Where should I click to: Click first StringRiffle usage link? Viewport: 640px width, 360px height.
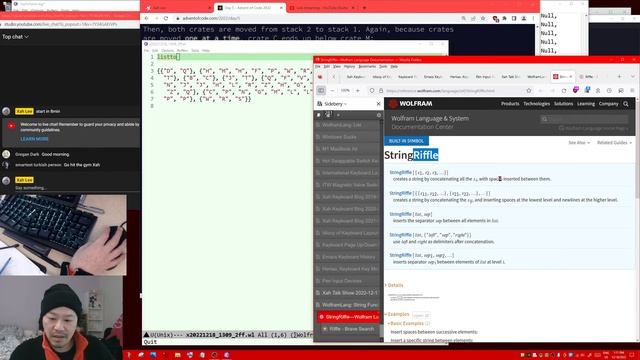[x=400, y=172]
